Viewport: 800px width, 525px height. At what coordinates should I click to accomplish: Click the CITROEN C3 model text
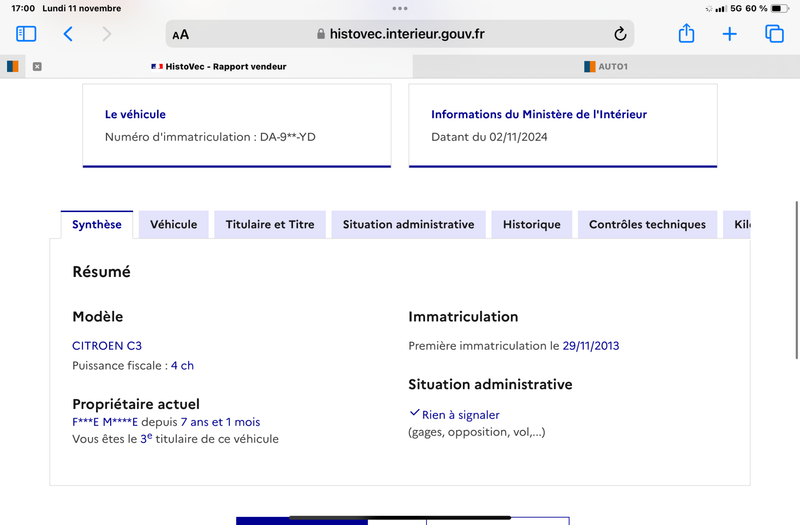(107, 345)
